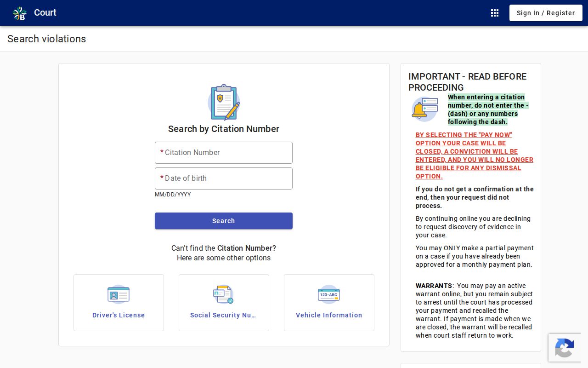The width and height of the screenshot is (588, 368).
Task: Click "Can't find the Citation Number?" text
Action: pyautogui.click(x=224, y=248)
